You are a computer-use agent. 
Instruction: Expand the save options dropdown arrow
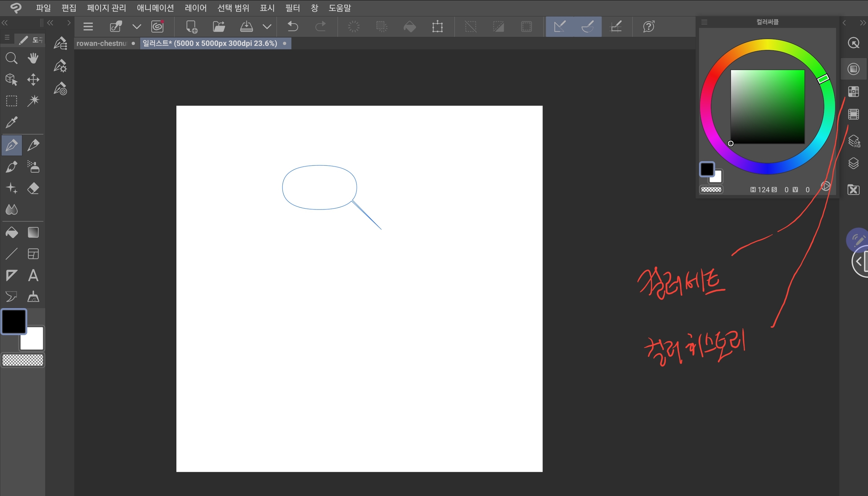point(267,26)
